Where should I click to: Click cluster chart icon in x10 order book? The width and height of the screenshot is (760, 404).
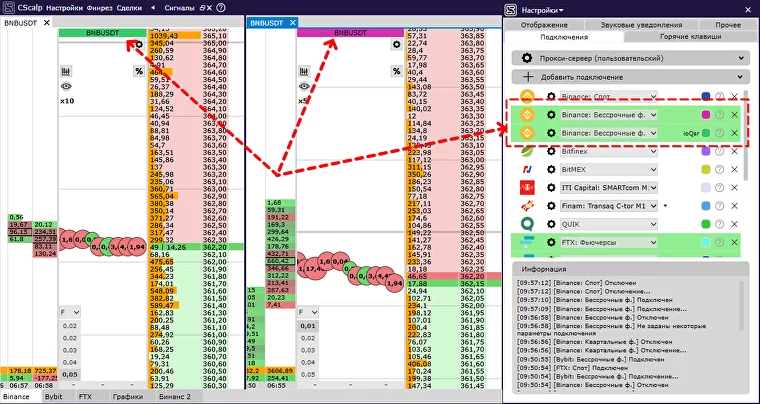tap(66, 72)
